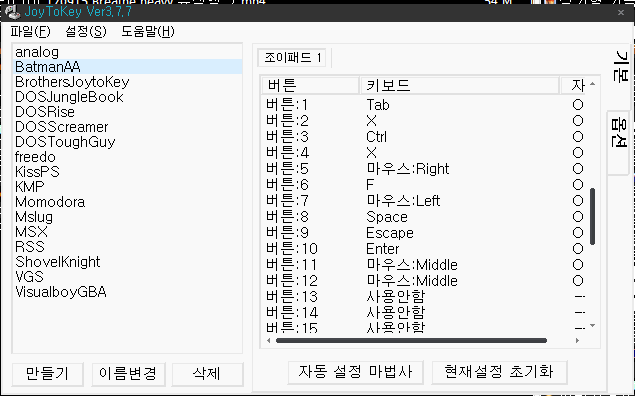Image resolution: width=635 pixels, height=396 pixels.
Task: Click the 만들기 button
Action: pyautogui.click(x=47, y=374)
